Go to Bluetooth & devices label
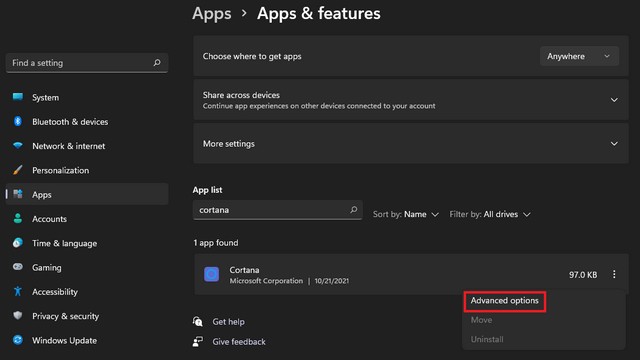Image resolution: width=640 pixels, height=360 pixels. pyautogui.click(x=70, y=122)
